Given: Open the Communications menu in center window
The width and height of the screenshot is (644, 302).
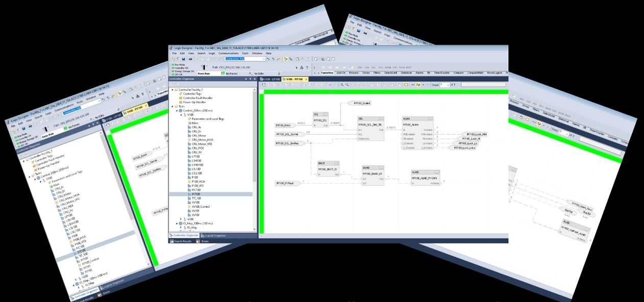Looking at the screenshot, I should point(229,53).
